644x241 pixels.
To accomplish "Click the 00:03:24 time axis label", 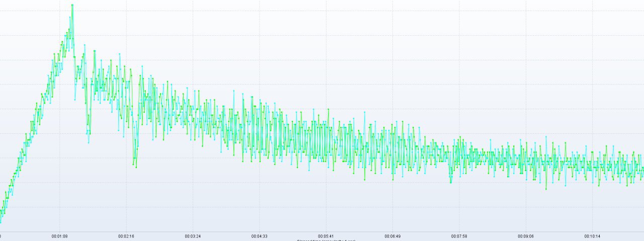I will point(193,235).
